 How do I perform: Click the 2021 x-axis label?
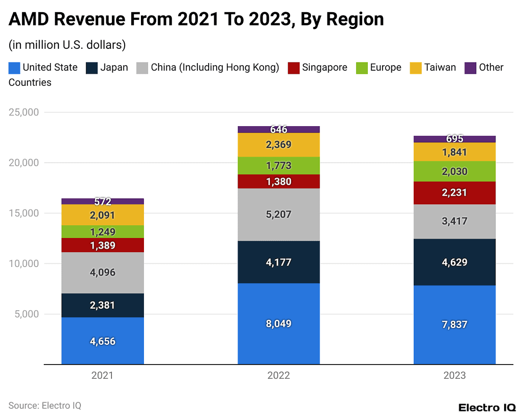[102, 376]
